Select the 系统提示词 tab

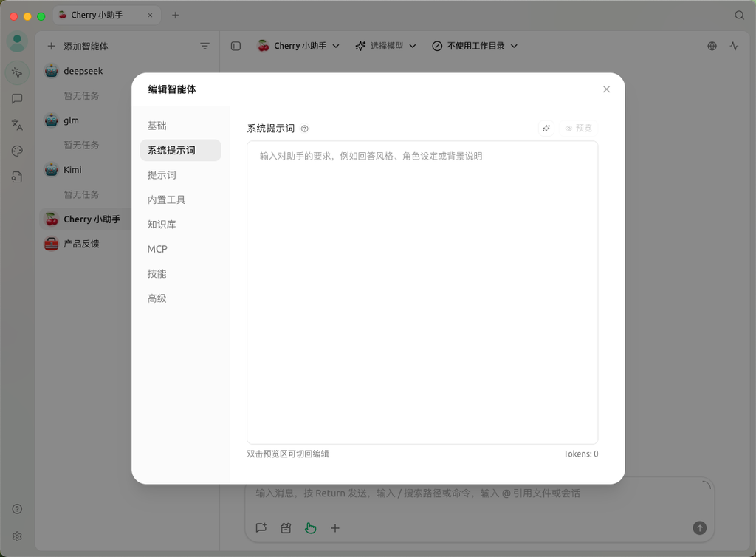tap(180, 151)
